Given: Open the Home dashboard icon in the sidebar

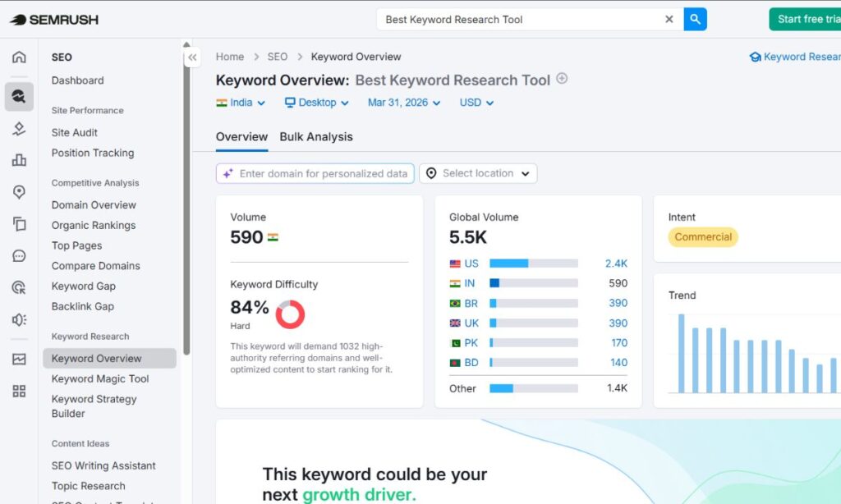Looking at the screenshot, I should [18, 57].
